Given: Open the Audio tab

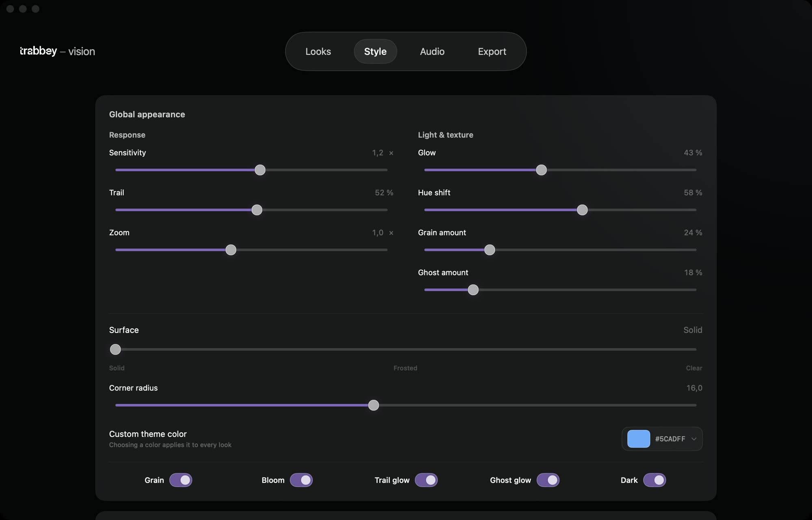Looking at the screenshot, I should click(x=432, y=52).
